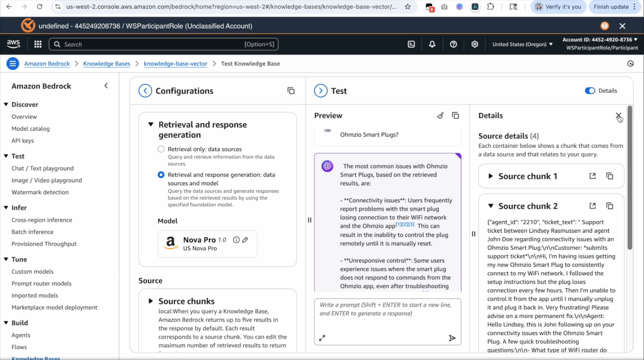Image resolution: width=644 pixels, height=360 pixels.
Task: View Nova Pro model info
Action: tap(236, 240)
